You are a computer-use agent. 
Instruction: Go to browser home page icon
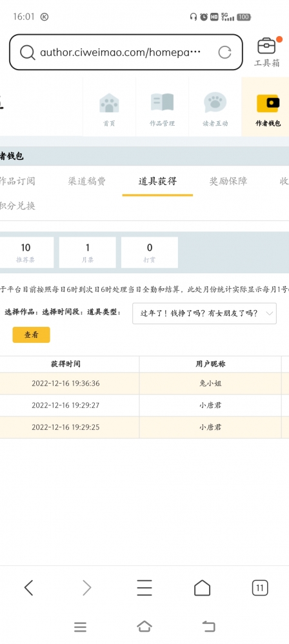click(202, 588)
